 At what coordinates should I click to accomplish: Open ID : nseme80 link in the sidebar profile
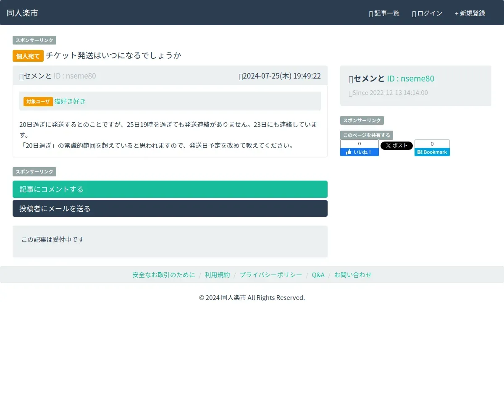(x=410, y=79)
